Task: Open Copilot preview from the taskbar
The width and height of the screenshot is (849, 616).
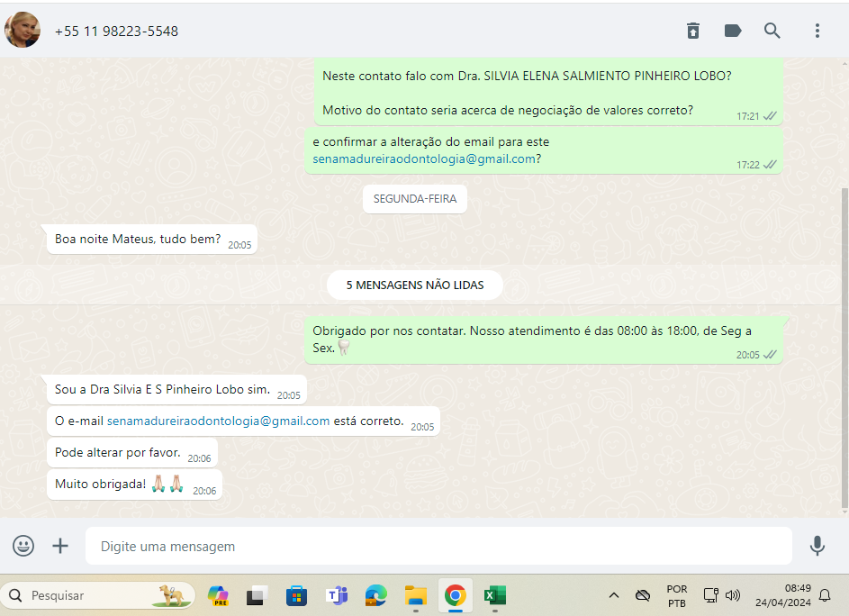Action: pyautogui.click(x=218, y=595)
